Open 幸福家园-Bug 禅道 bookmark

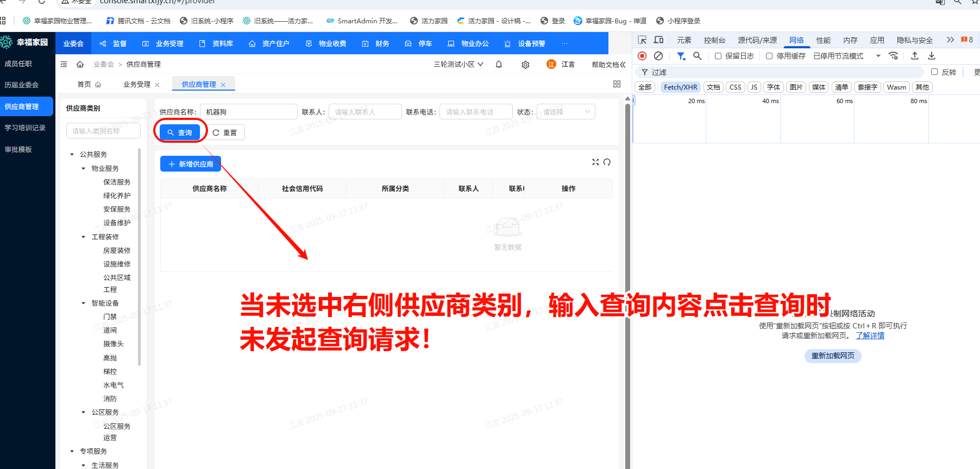[610, 21]
